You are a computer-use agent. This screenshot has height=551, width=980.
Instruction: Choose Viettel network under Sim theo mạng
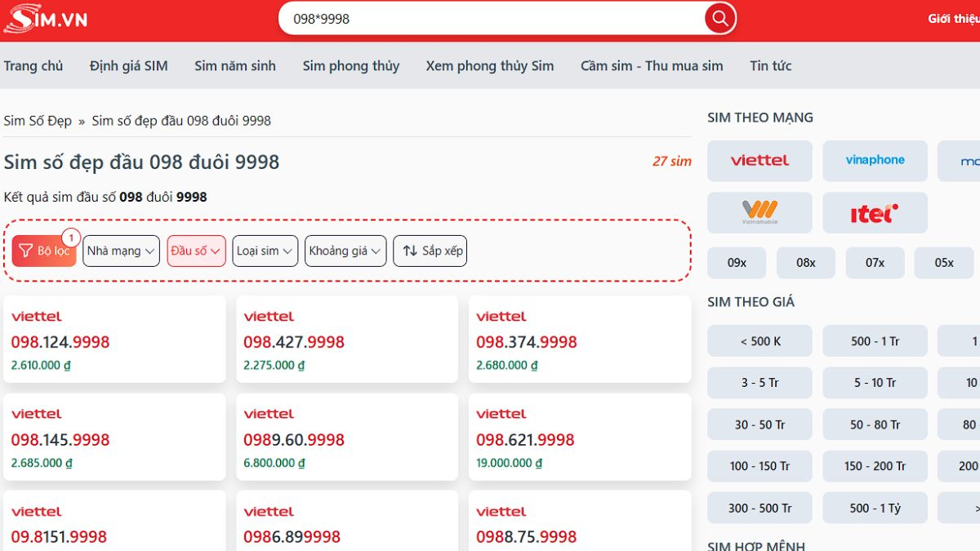click(759, 161)
